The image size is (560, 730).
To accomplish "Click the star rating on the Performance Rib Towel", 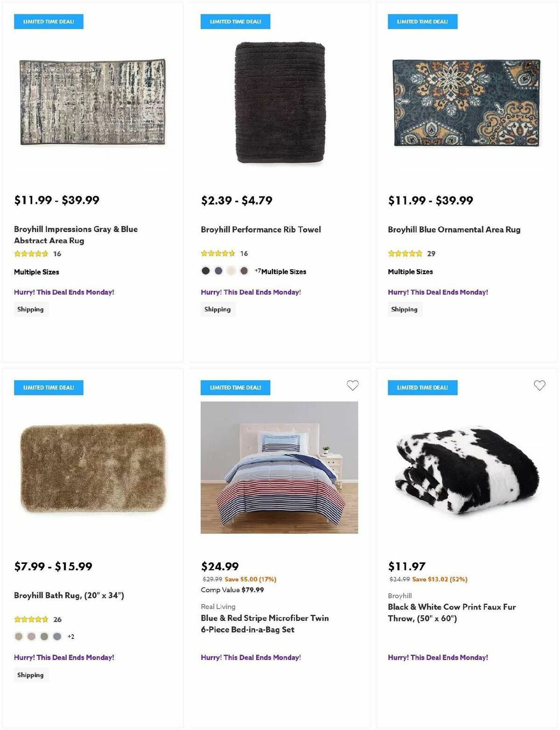I will pyautogui.click(x=217, y=253).
